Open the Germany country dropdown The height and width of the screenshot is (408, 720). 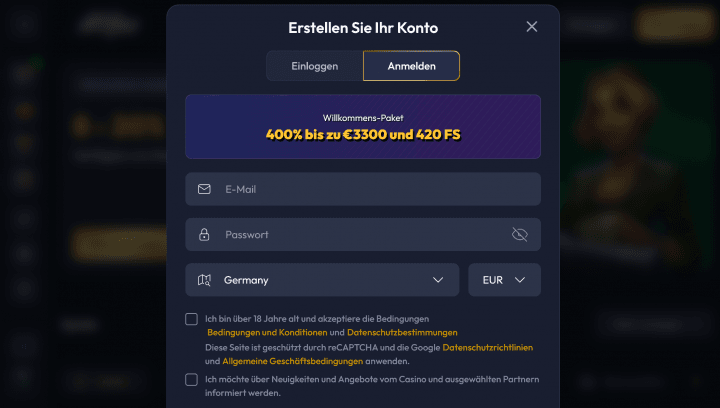322,280
